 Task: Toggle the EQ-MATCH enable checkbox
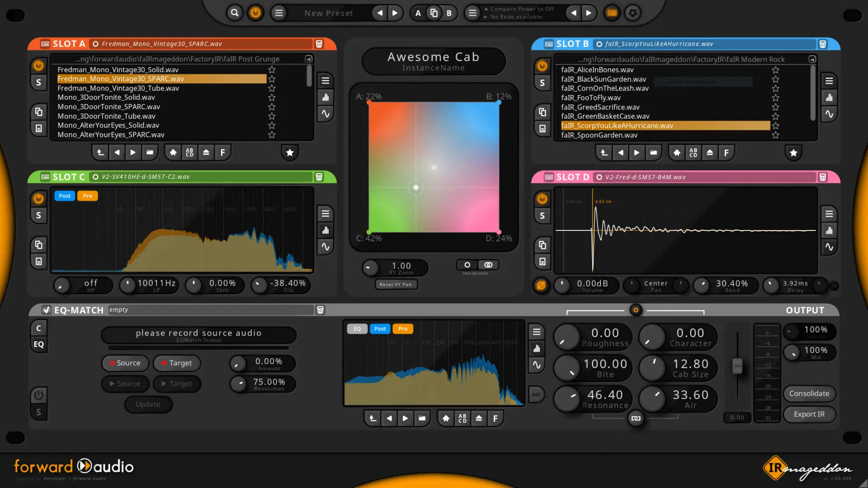[x=46, y=310]
